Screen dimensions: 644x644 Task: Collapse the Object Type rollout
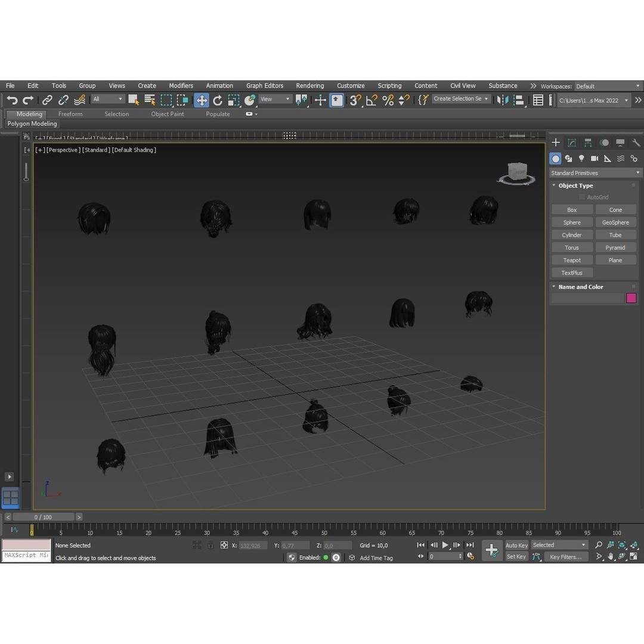tap(575, 185)
